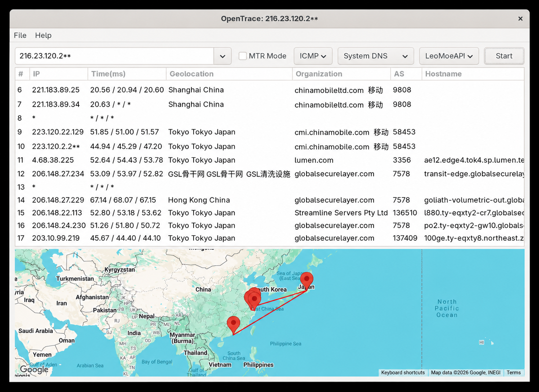Select hop 14 IP 206.148.27.229
This screenshot has width=539, height=392.
58,200
